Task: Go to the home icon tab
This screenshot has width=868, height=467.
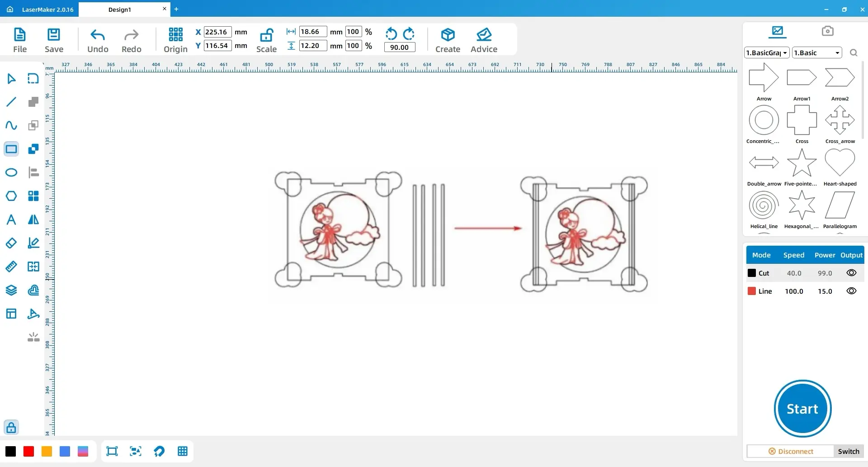Action: pyautogui.click(x=10, y=9)
